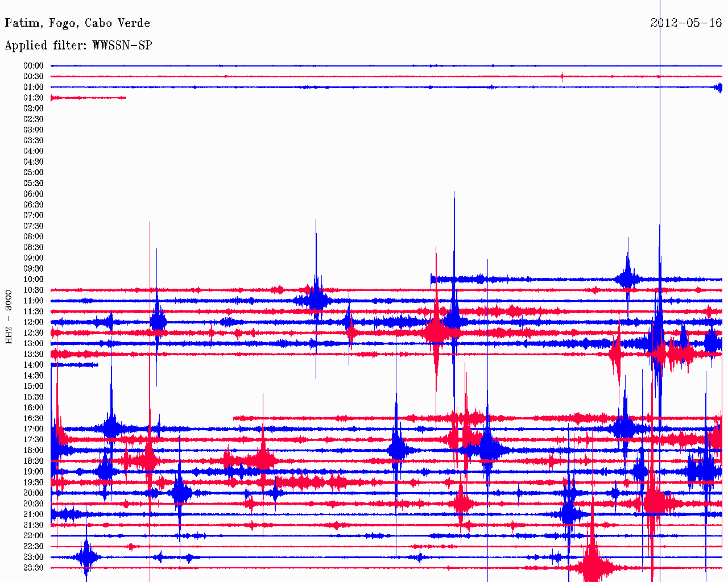
Task: Select the 01:00 time label
Action: tap(34, 87)
